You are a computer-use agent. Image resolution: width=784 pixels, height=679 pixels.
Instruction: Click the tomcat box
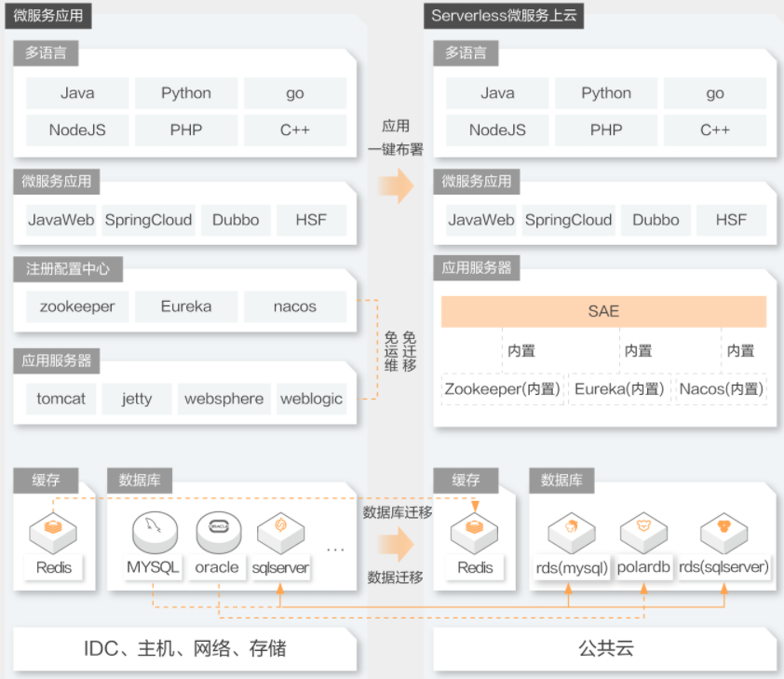61,399
